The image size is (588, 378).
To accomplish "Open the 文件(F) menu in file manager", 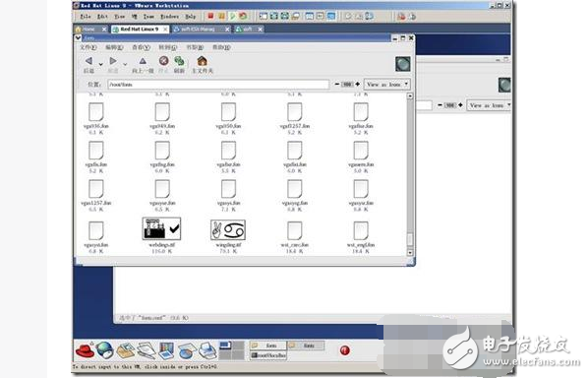I will click(88, 47).
